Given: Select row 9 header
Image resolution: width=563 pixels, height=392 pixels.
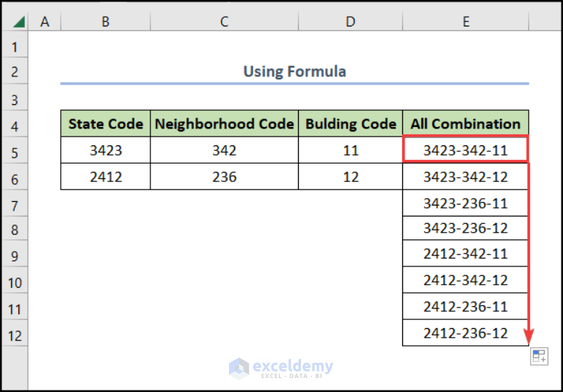Looking at the screenshot, I should point(15,254).
